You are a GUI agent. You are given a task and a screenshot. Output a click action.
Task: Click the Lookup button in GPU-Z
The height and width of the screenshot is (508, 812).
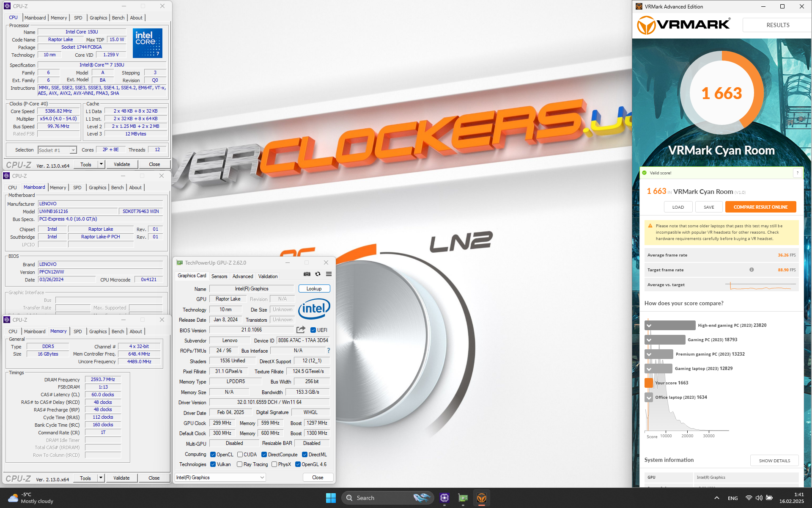[x=314, y=289]
